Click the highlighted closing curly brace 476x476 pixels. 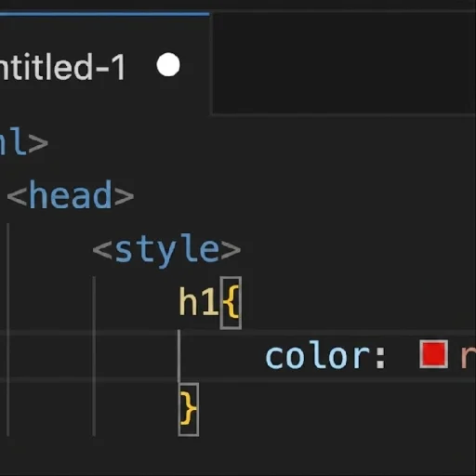tap(189, 410)
